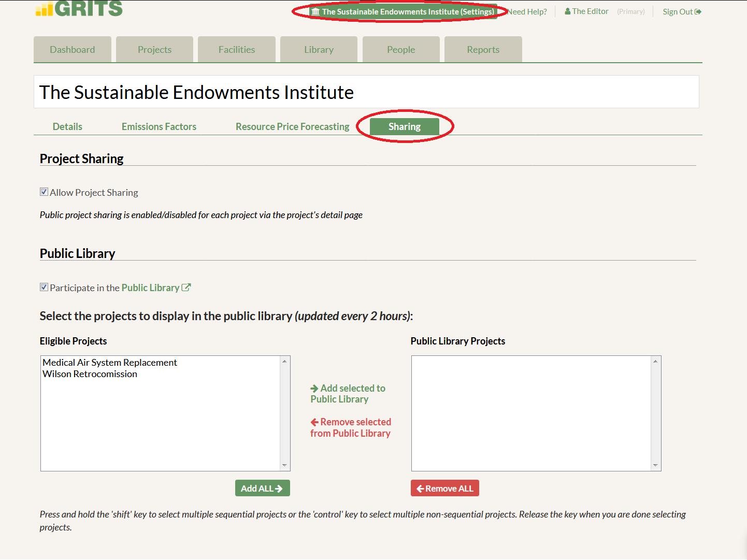The image size is (747, 560).
Task: Open the People tab
Action: [401, 50]
